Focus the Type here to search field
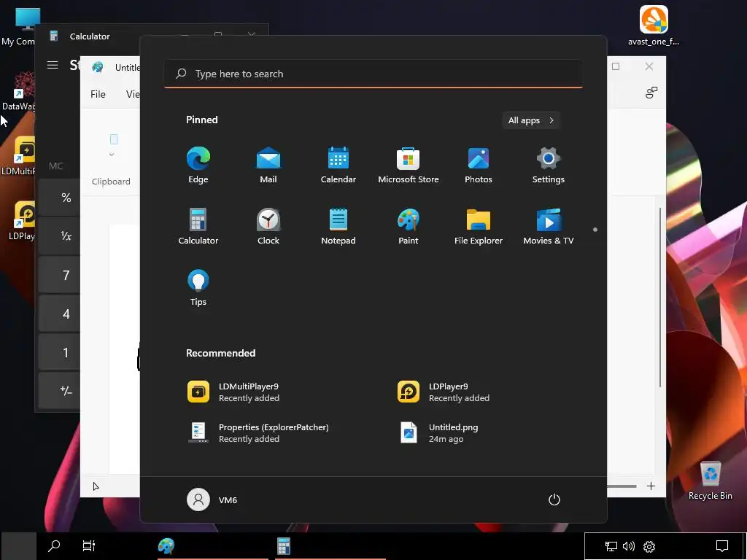Image resolution: width=747 pixels, height=560 pixels. 373,74
